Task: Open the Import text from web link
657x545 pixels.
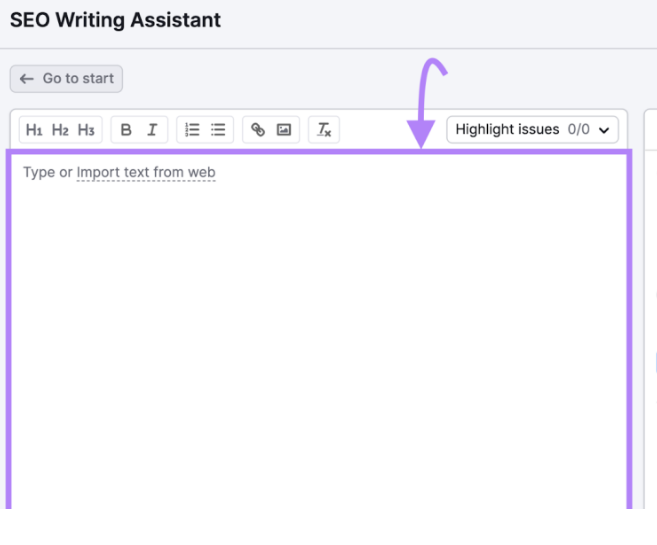Action: [x=146, y=173]
